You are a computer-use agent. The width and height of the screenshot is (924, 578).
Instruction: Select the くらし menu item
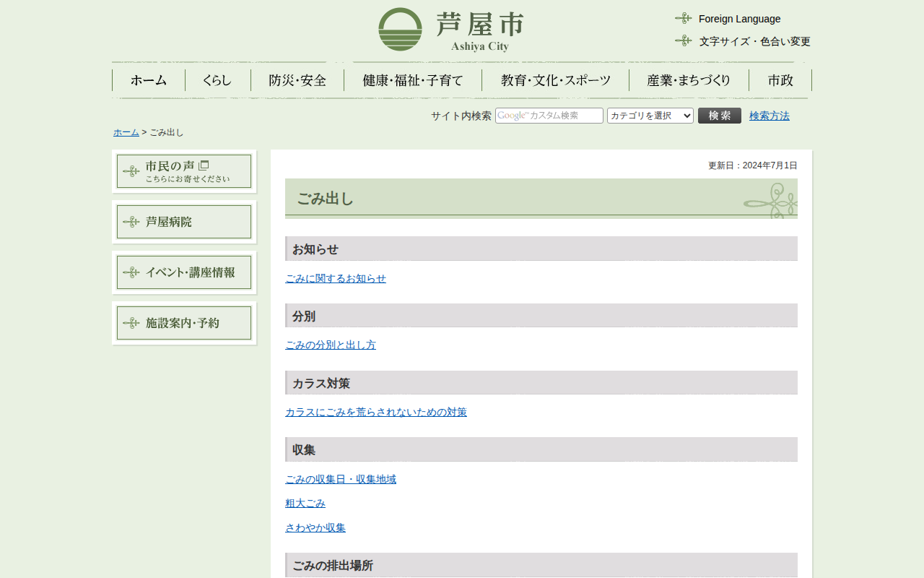pos(217,80)
